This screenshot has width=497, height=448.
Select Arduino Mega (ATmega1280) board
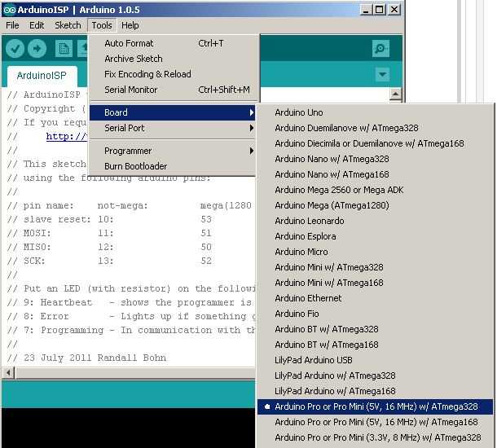pyautogui.click(x=376, y=205)
